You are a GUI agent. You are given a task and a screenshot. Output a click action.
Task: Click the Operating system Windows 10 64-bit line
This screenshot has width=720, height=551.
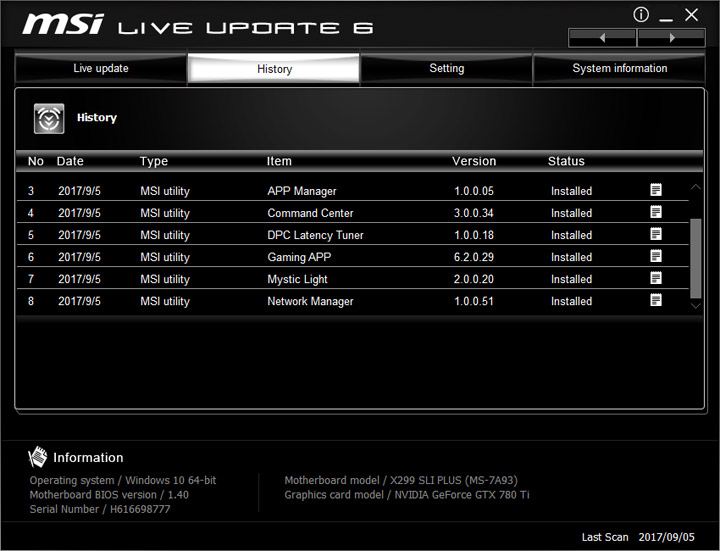[x=123, y=480]
